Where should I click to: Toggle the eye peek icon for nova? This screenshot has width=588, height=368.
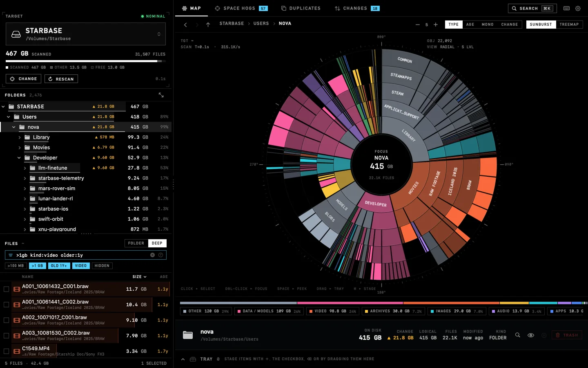531,335
